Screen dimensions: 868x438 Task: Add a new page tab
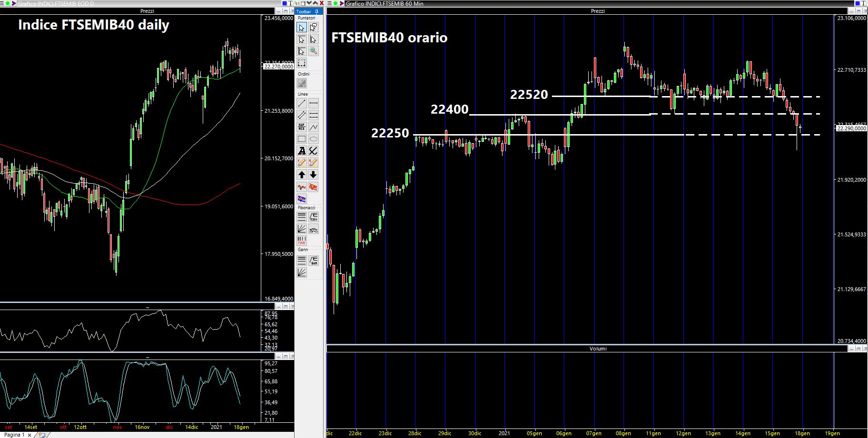(41, 435)
